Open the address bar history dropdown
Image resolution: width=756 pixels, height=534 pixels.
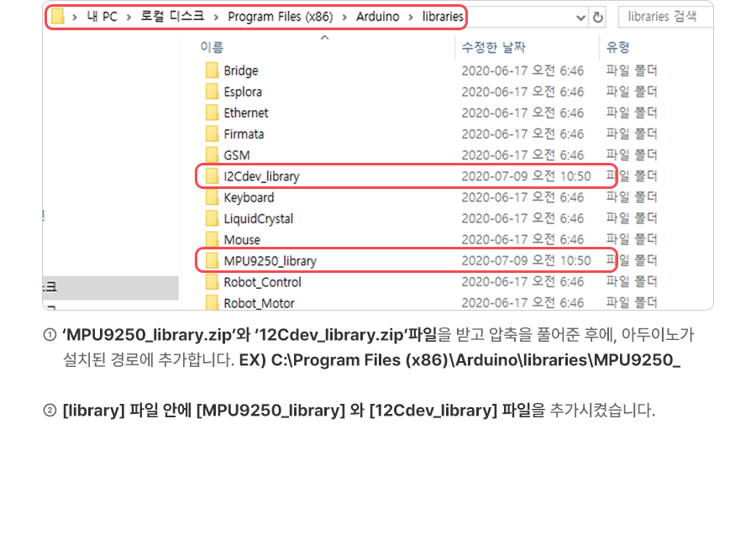coord(581,18)
